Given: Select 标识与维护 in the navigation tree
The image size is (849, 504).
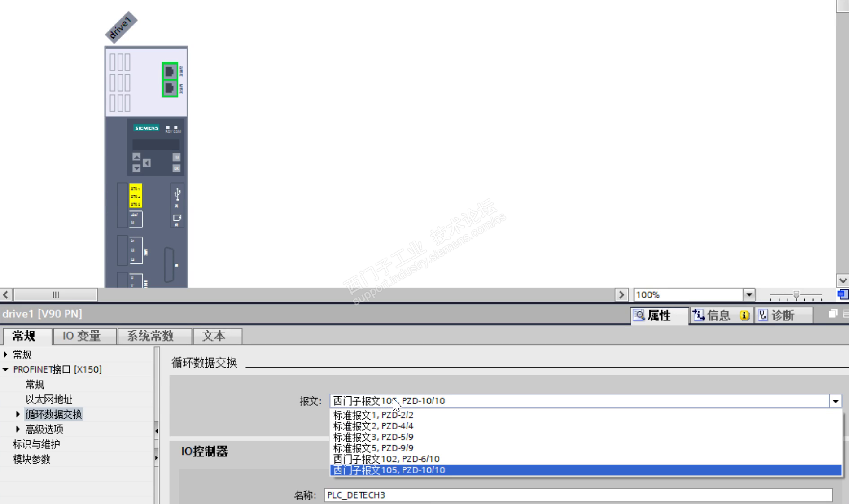Looking at the screenshot, I should 36,444.
